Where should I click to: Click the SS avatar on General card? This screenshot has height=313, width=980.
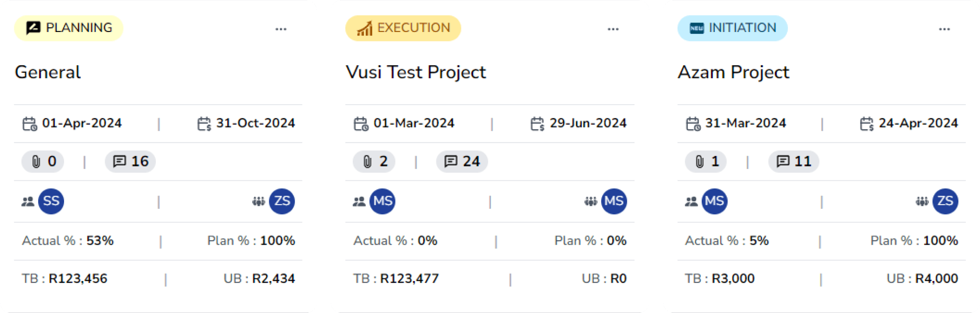point(51,201)
